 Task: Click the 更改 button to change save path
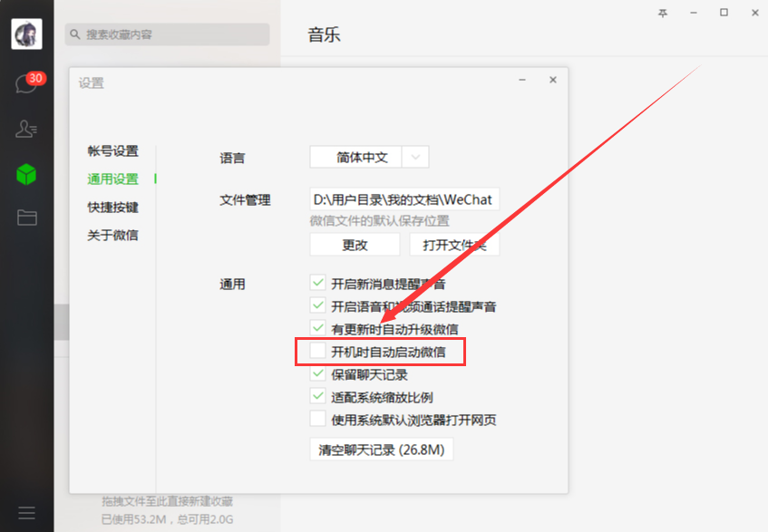click(x=355, y=244)
